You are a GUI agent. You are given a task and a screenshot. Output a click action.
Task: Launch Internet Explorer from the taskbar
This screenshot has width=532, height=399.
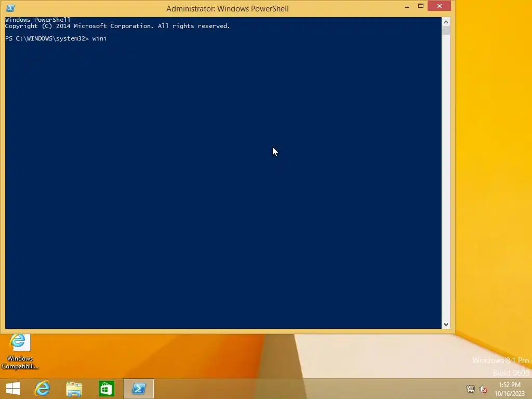tap(42, 389)
